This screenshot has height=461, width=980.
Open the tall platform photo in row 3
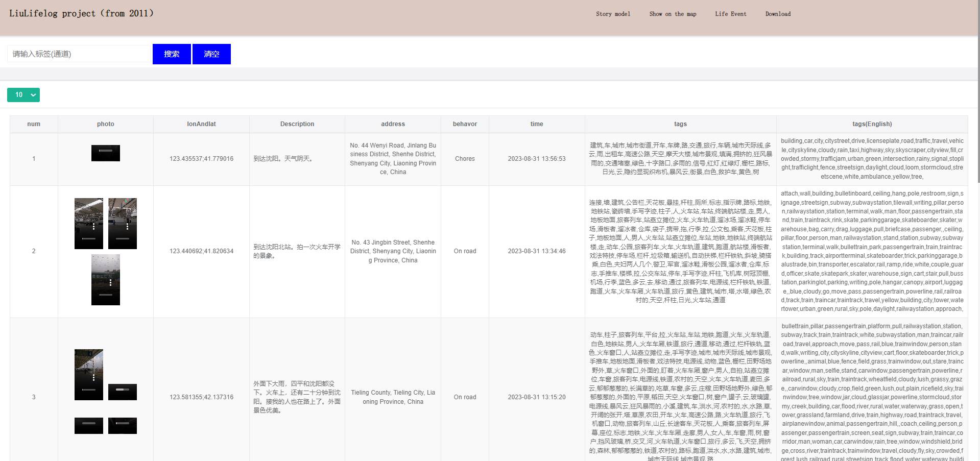click(x=89, y=374)
